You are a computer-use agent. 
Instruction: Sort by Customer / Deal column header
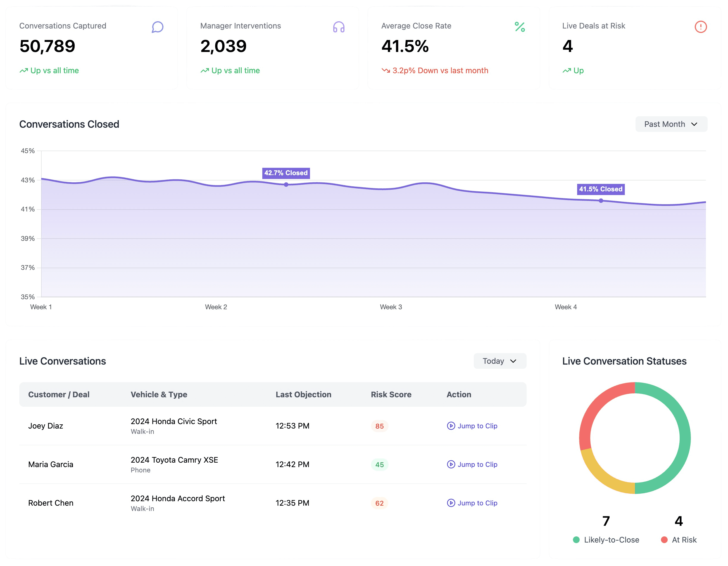tap(59, 395)
